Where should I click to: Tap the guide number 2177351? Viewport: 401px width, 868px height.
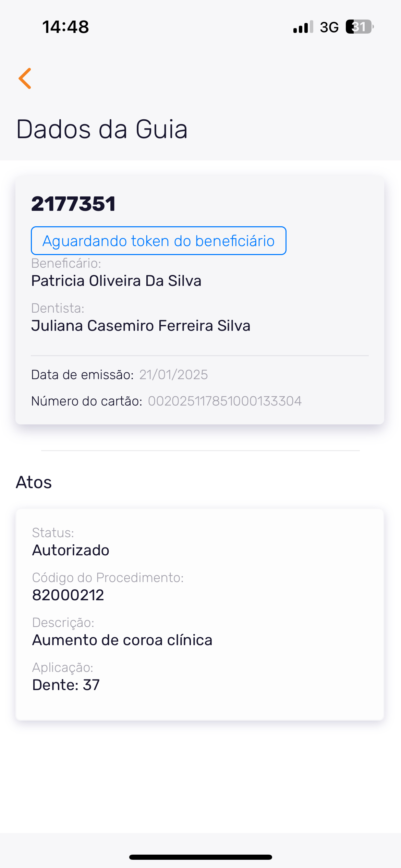73,204
